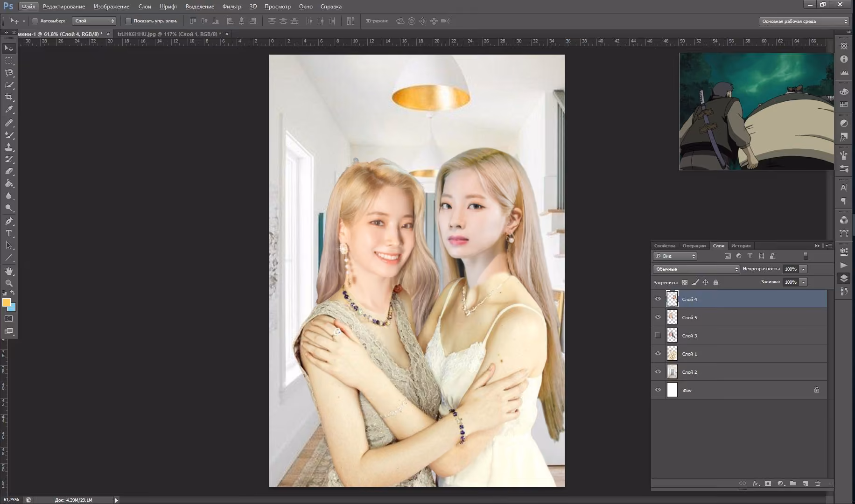Click the Слой 5 layer thumbnail
Screen dimensions: 855x504
tap(672, 317)
